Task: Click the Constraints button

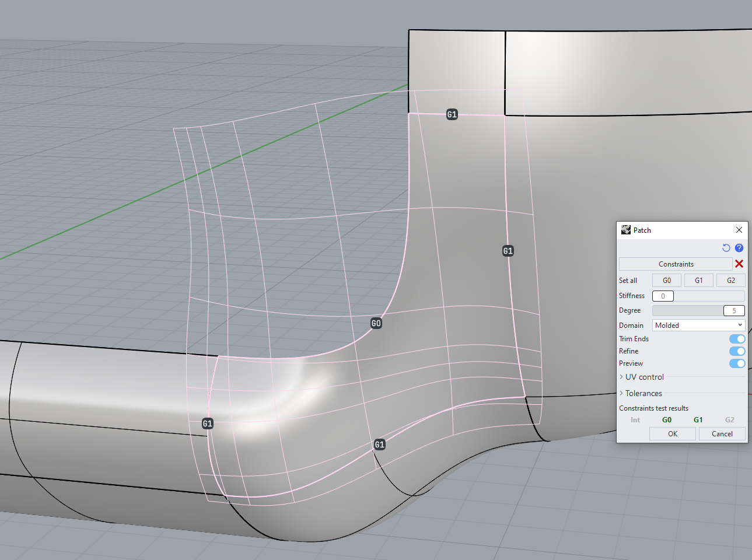Action: (x=676, y=264)
